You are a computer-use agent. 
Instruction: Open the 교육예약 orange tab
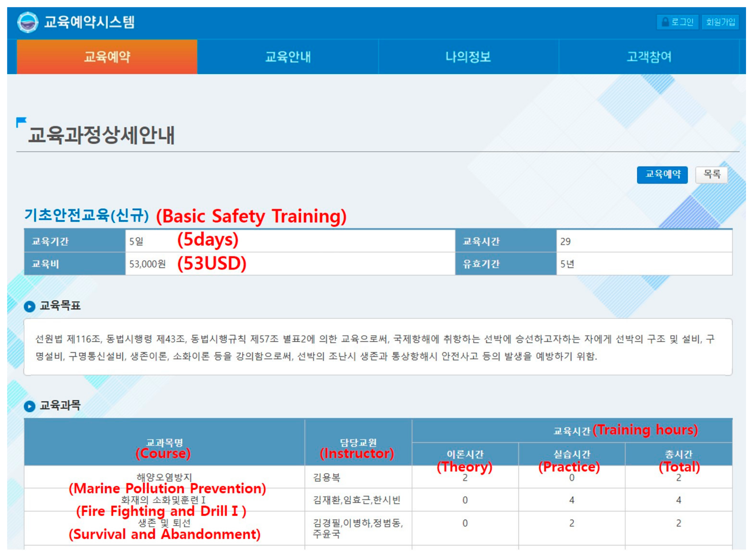pos(107,57)
